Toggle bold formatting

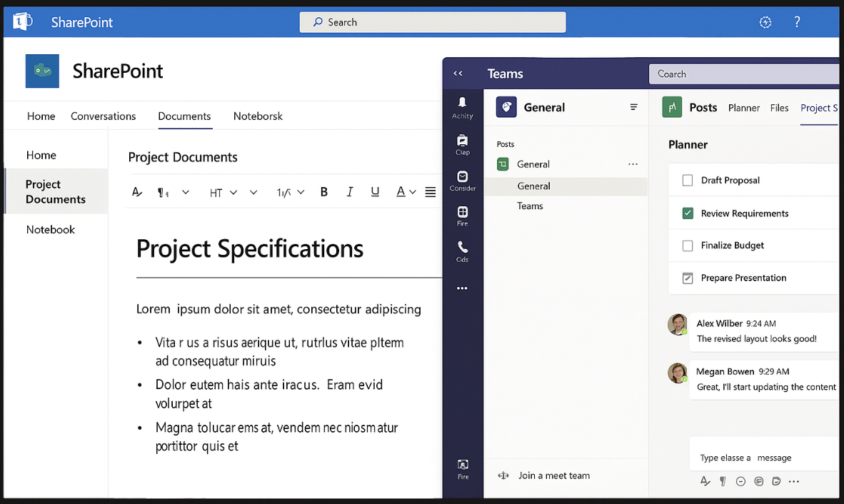(323, 192)
